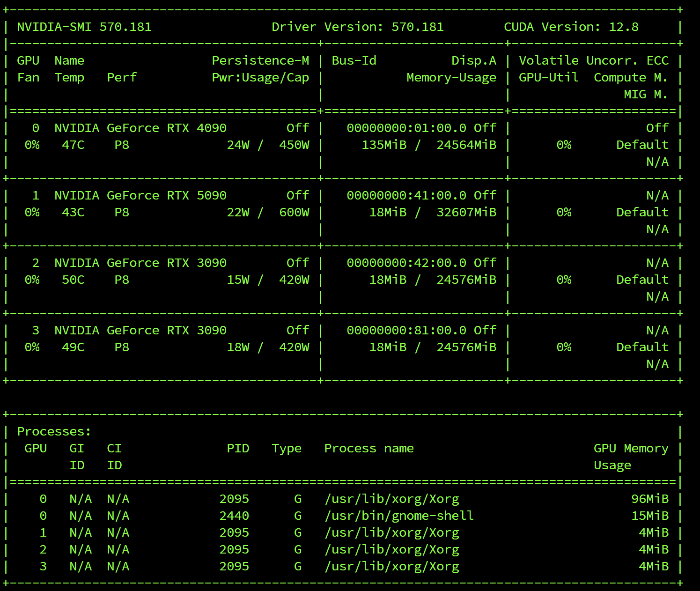Viewport: 700px width, 591px height.
Task: Click the 'Persistence-M' column header
Action: click(260, 60)
